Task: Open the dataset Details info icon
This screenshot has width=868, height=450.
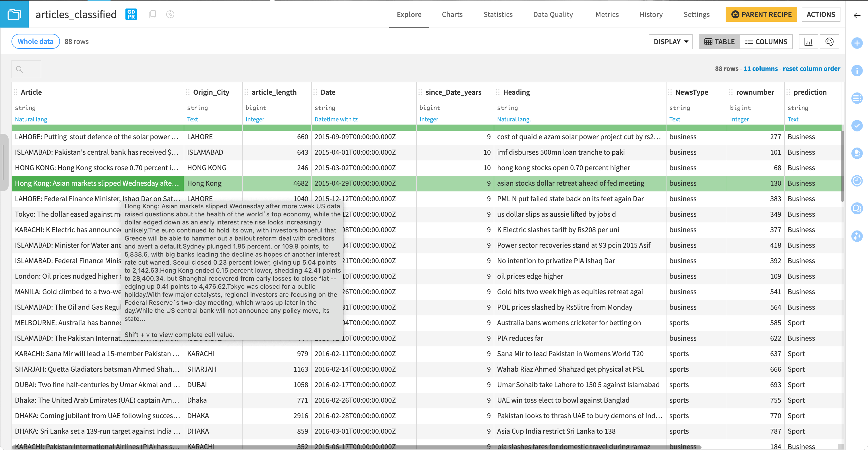Action: (x=858, y=70)
